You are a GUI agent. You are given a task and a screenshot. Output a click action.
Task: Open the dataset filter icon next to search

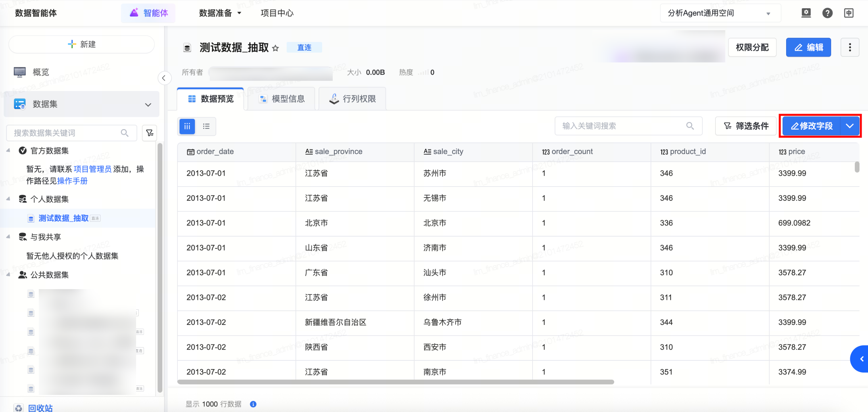pos(150,133)
